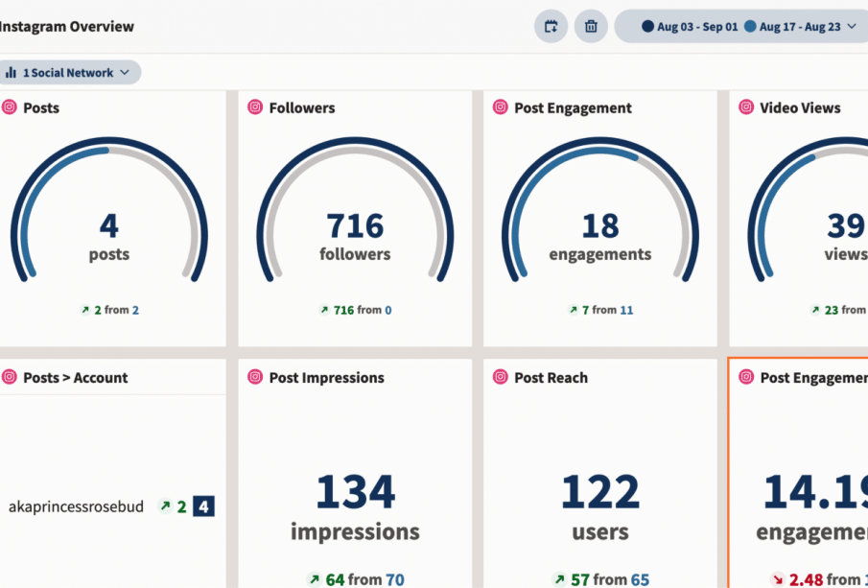Click the Instagram icon on Post Engagement gauge card
Image resolution: width=868 pixels, height=588 pixels.
click(x=501, y=107)
